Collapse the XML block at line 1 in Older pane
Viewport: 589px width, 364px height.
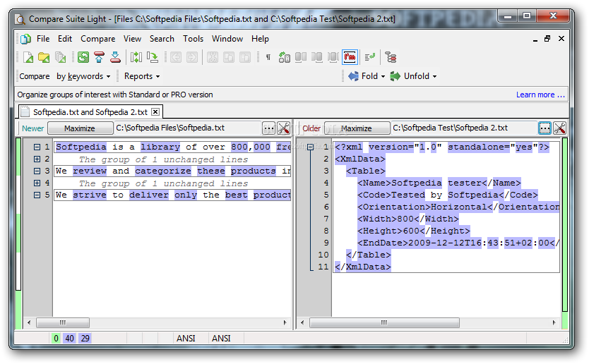(x=310, y=147)
